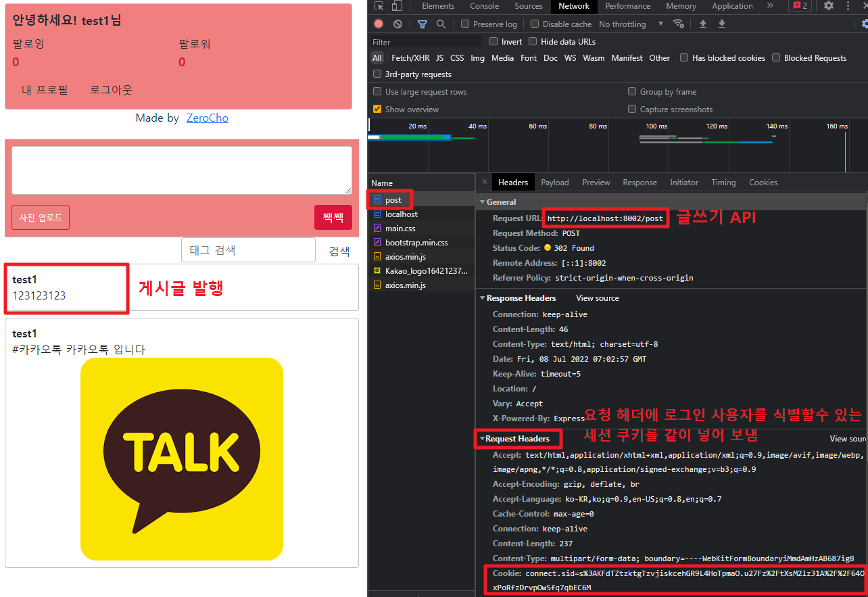Open the ZeroCho link

click(208, 118)
